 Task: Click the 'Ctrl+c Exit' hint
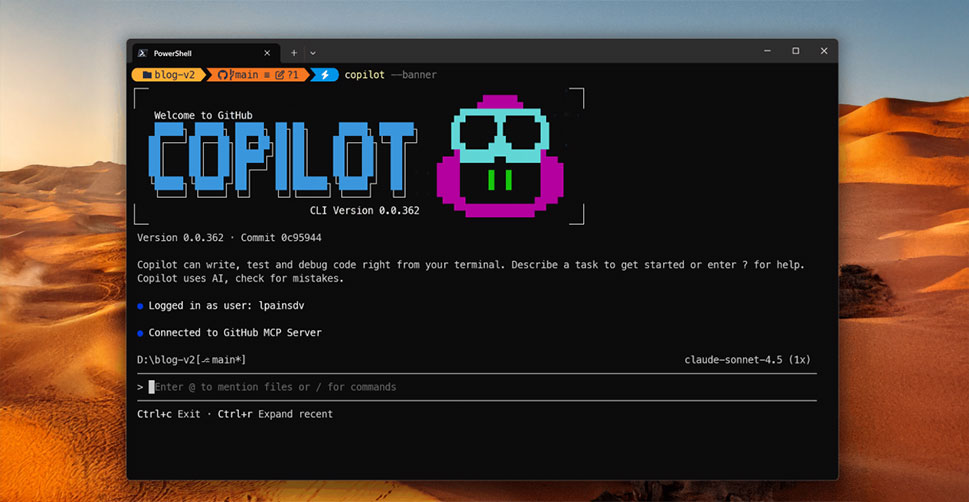[x=169, y=414]
